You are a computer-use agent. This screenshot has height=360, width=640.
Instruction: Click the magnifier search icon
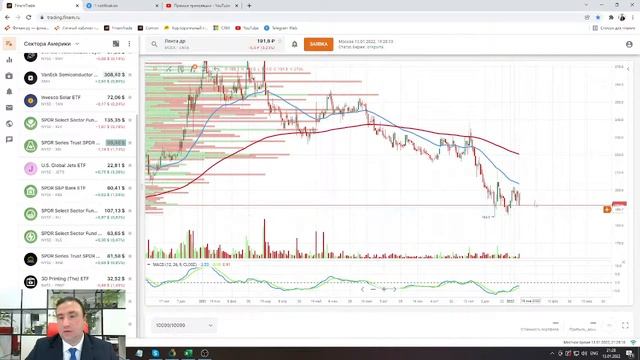point(154,44)
